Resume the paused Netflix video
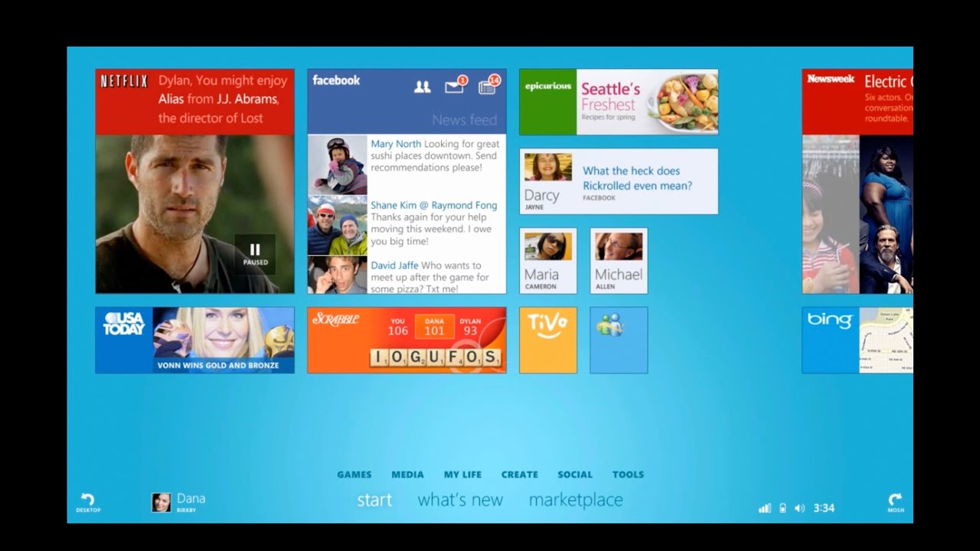Image resolution: width=980 pixels, height=551 pixels. coord(255,254)
